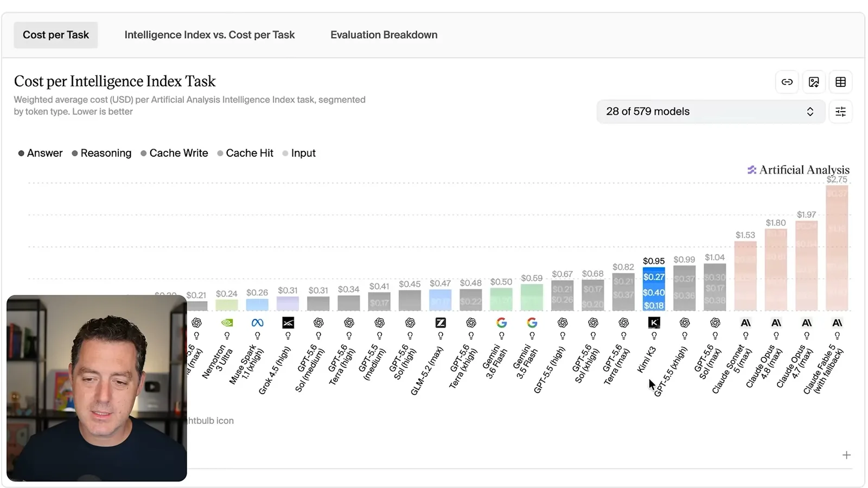The width and height of the screenshot is (868, 488).
Task: Click the xAI logo for Grok 4.5
Action: pyautogui.click(x=288, y=323)
